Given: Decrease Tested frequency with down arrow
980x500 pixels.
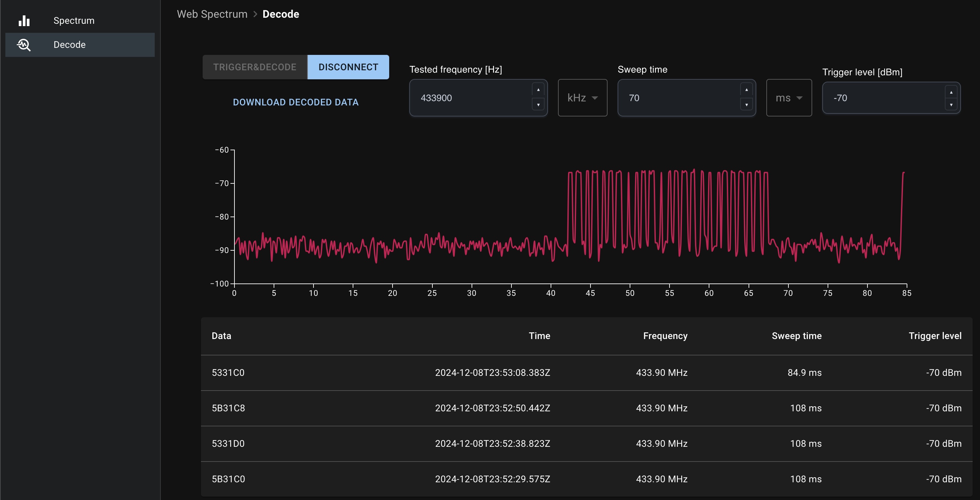Looking at the screenshot, I should pos(538,104).
